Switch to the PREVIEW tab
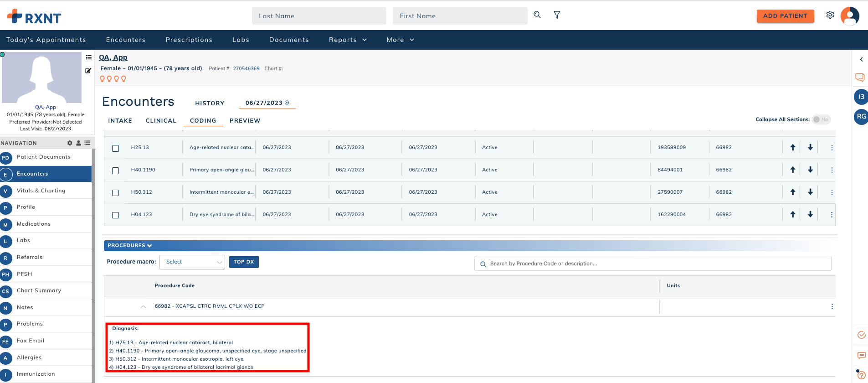This screenshot has width=868, height=383. (245, 120)
